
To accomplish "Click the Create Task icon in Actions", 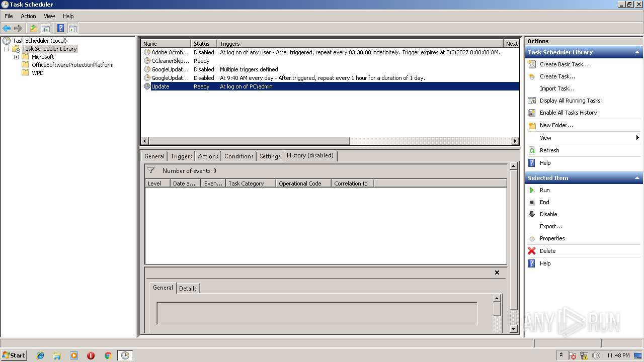I will (532, 76).
